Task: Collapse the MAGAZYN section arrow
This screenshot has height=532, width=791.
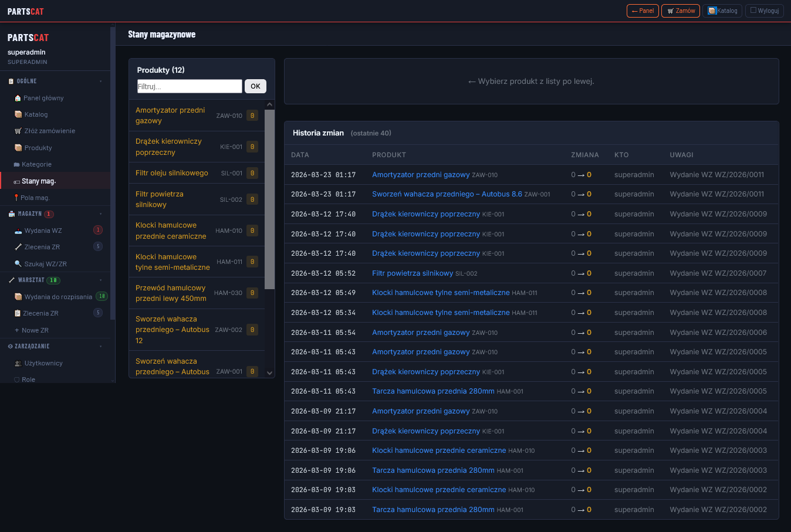Action: click(100, 214)
